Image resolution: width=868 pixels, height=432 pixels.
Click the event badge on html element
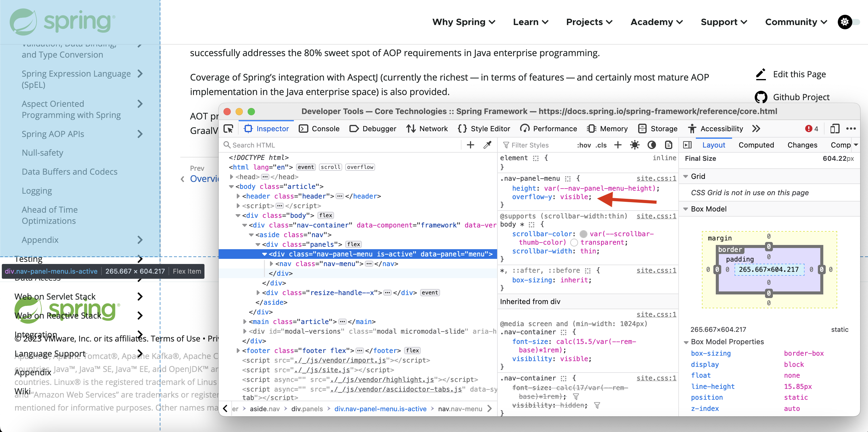pos(306,167)
